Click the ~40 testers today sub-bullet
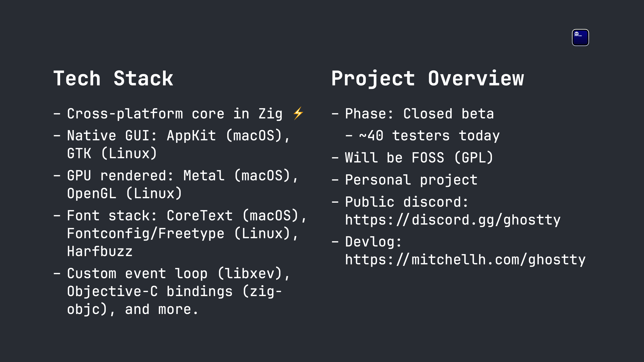 pyautogui.click(x=422, y=136)
